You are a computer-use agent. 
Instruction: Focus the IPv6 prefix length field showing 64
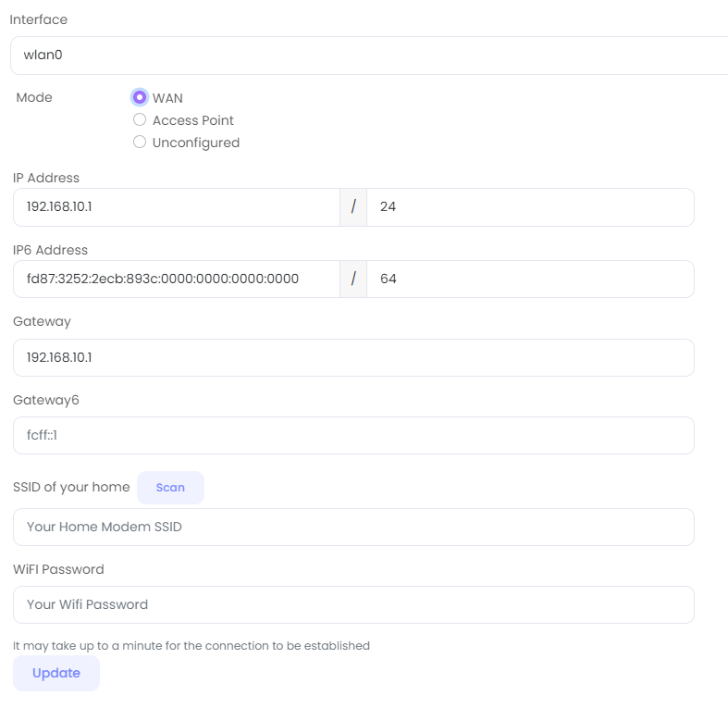529,279
